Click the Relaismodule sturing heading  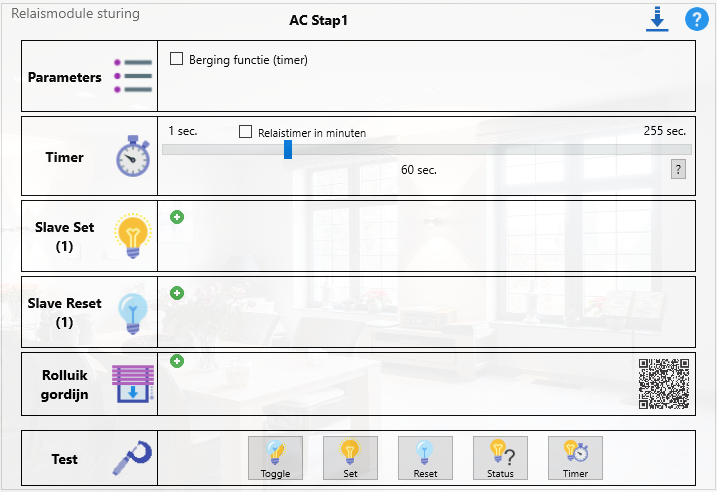coord(75,14)
